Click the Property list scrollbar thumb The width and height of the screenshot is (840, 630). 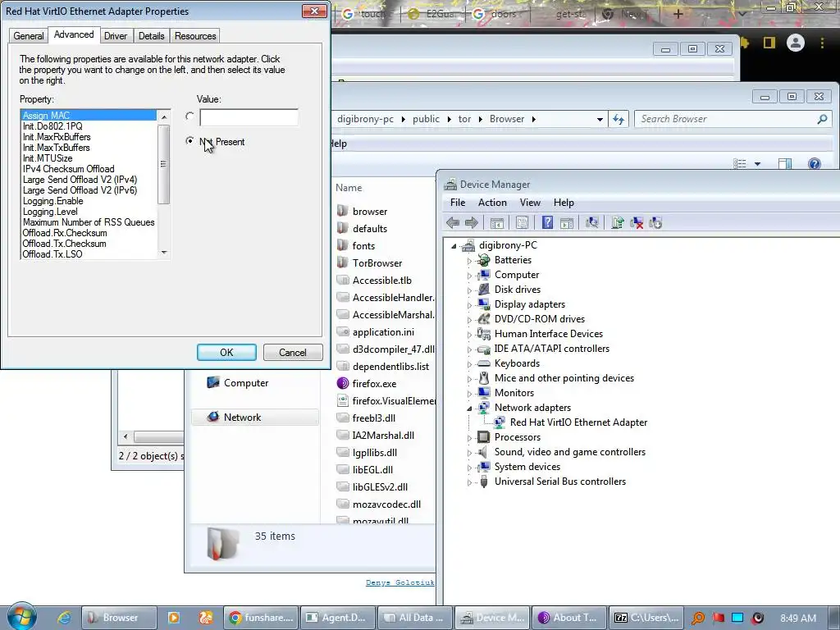164,164
